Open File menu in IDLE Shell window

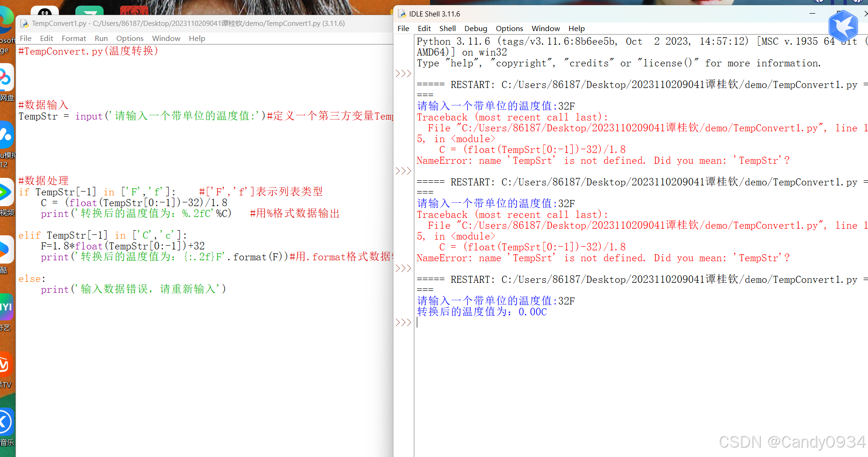404,28
